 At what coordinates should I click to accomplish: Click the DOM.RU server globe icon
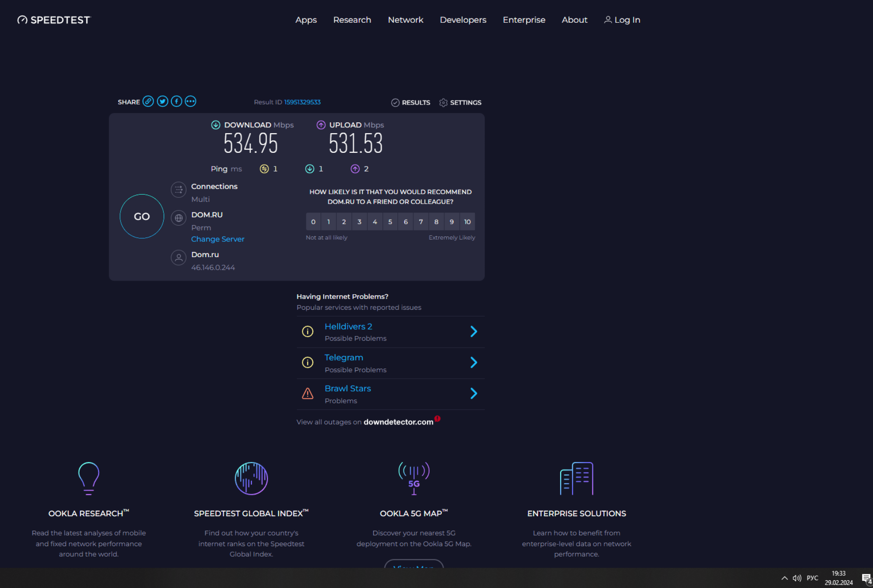179,218
